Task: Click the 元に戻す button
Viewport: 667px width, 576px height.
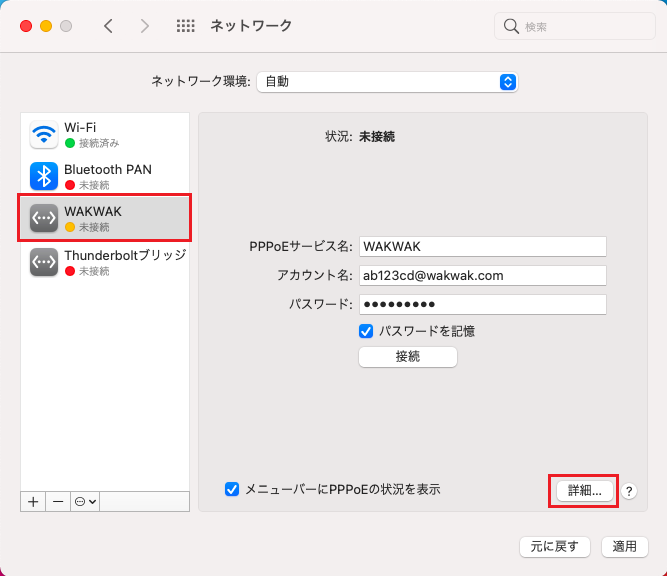Action: pos(555,547)
